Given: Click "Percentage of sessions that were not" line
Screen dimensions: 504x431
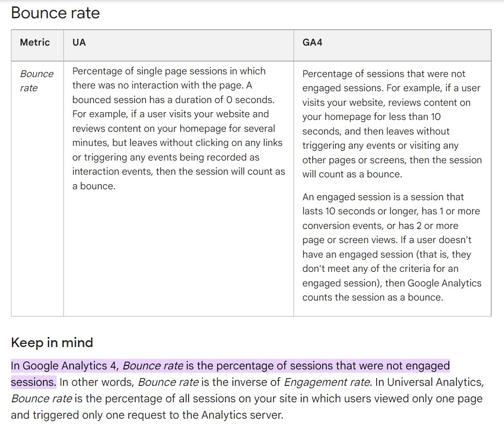Looking at the screenshot, I should (383, 74).
